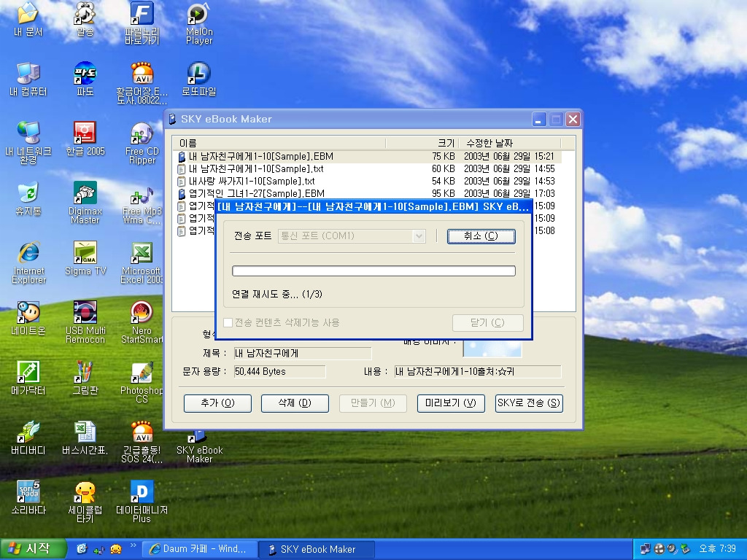Sort list by 이름 column header
Viewport: 747px width, 560px height.
[x=280, y=144]
